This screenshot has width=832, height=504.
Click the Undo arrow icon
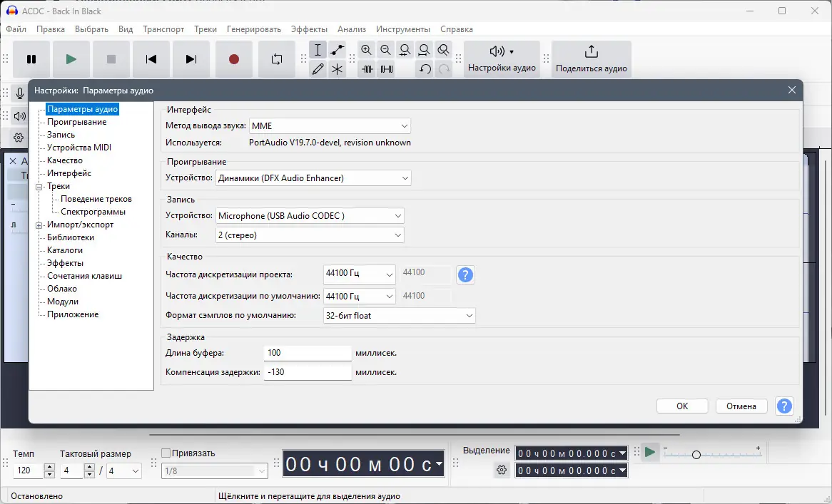pos(425,69)
